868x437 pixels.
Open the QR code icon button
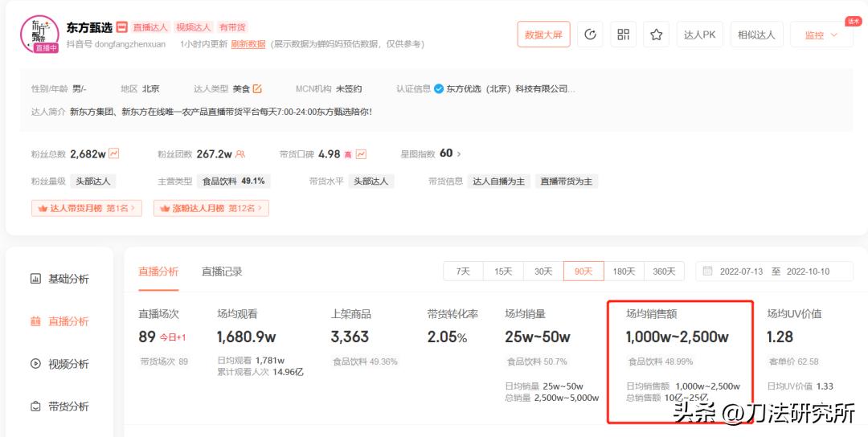(x=624, y=35)
